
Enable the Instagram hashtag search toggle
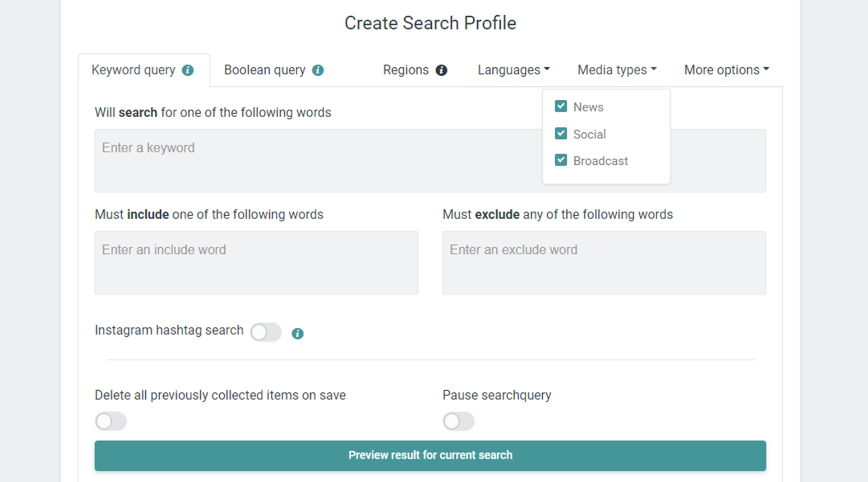pyautogui.click(x=266, y=332)
